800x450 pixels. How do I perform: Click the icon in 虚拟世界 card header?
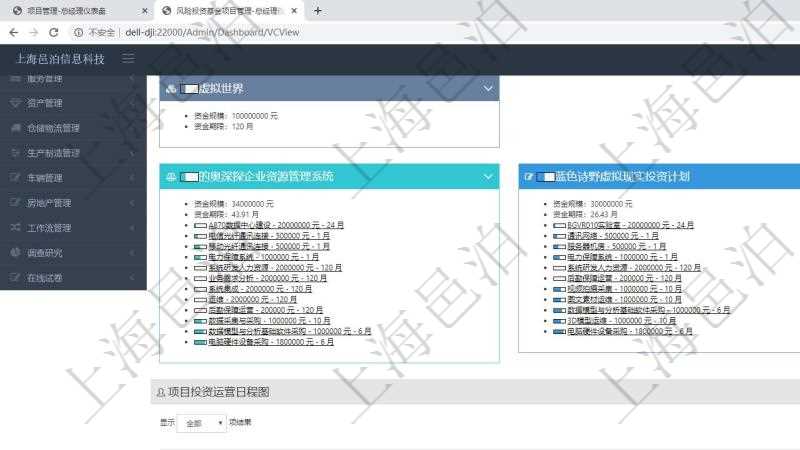[x=171, y=89]
